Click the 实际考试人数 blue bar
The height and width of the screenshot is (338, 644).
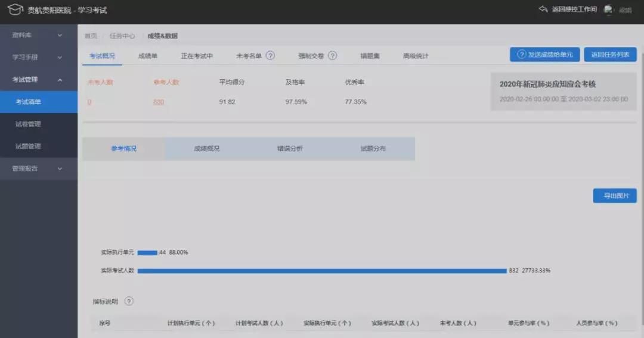click(322, 271)
